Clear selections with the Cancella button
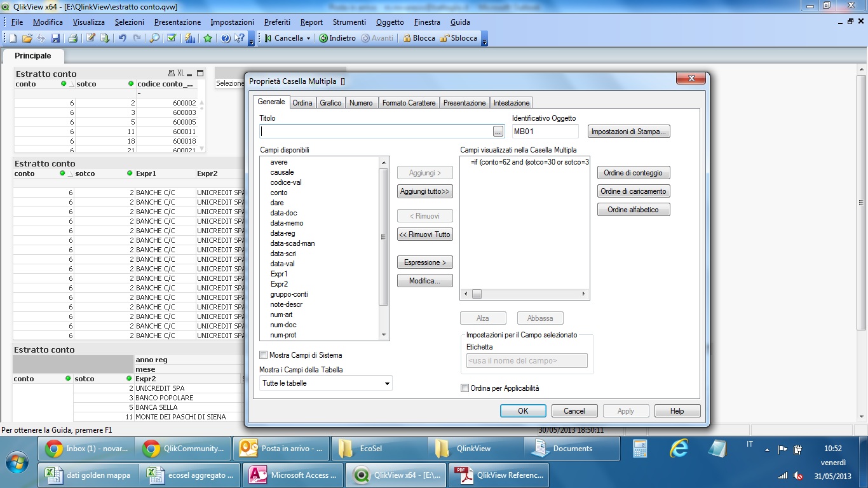The width and height of the screenshot is (868, 488). pyautogui.click(x=283, y=38)
